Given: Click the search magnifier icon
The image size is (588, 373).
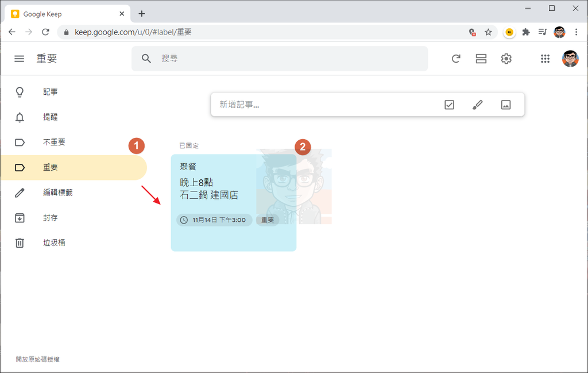Looking at the screenshot, I should (x=146, y=59).
